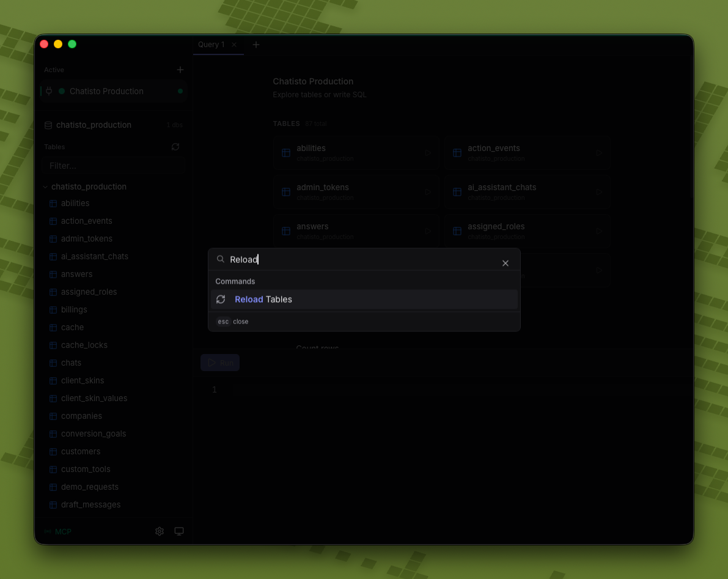Select the Chatisto Production connection
The height and width of the screenshot is (579, 728).
coord(113,91)
